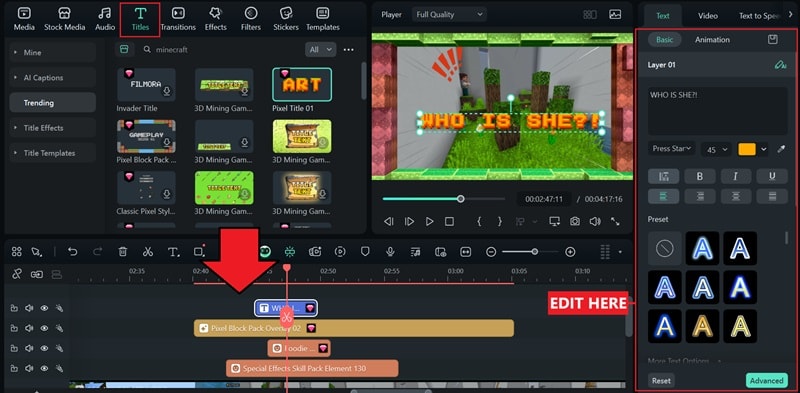Open the Stock Media tab
800x393 pixels.
[x=64, y=19]
